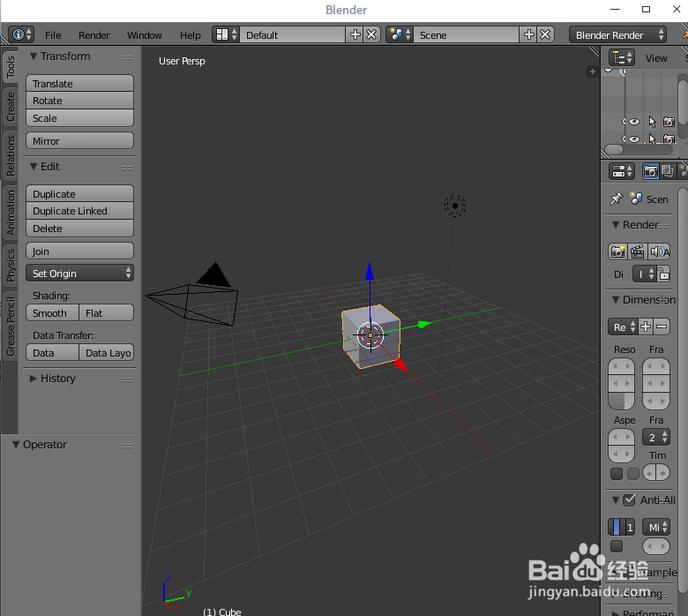Enable the Full Sample checkbox

click(617, 546)
